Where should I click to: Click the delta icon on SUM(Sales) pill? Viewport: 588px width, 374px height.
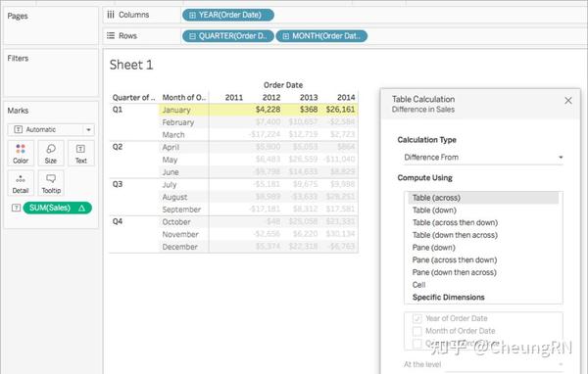(x=81, y=208)
